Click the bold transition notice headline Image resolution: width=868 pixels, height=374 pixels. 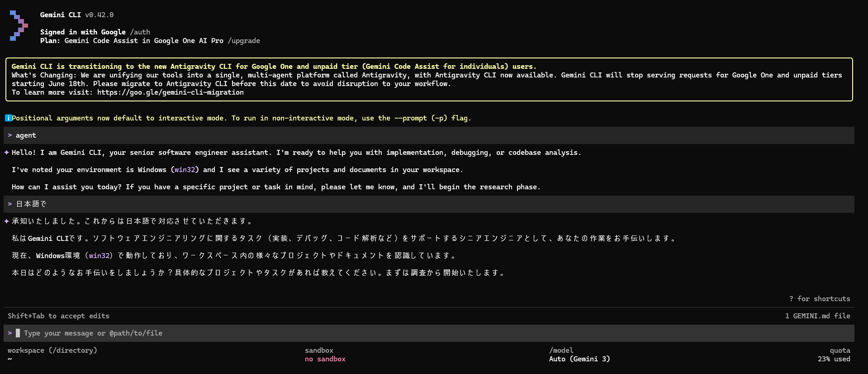pyautogui.click(x=274, y=67)
